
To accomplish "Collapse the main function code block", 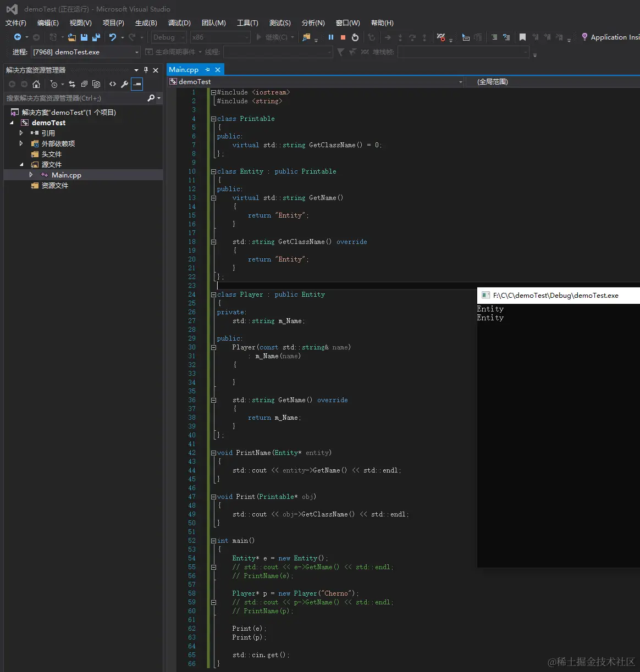I will [x=213, y=541].
